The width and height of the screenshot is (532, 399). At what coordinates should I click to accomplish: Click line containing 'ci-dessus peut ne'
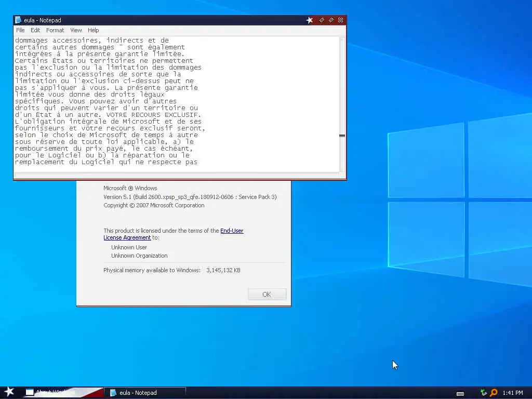104,81
